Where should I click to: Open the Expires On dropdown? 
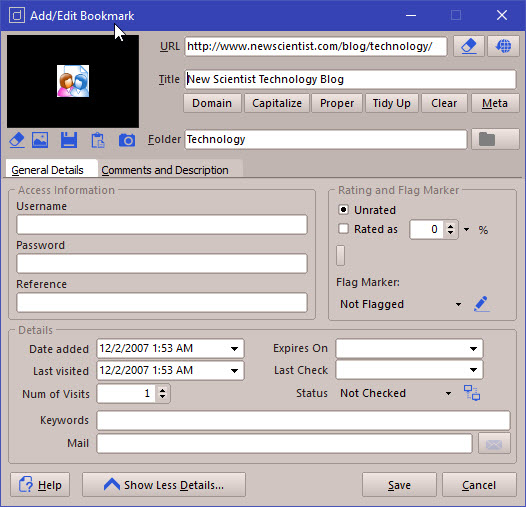click(x=473, y=349)
